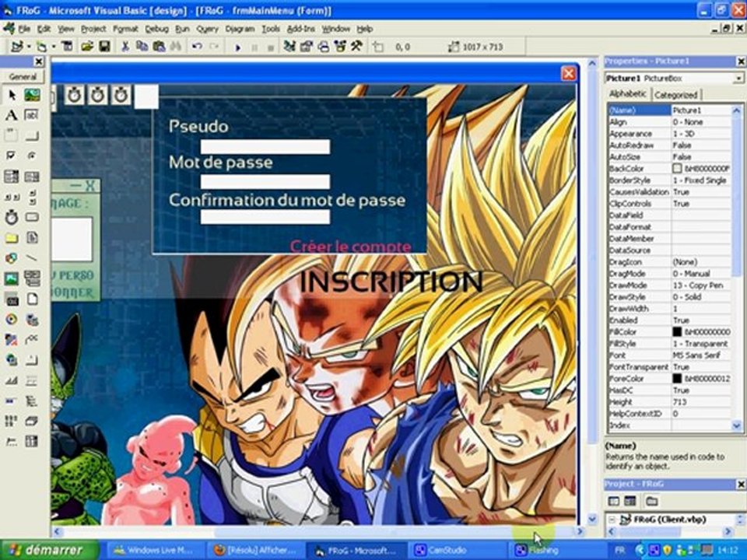Click Properties list scroll down arrow

pos(737,425)
